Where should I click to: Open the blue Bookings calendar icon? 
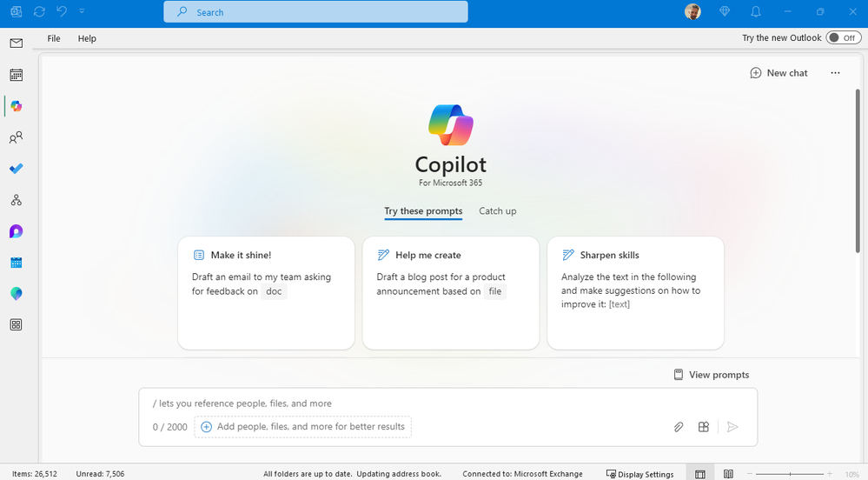[x=16, y=263]
